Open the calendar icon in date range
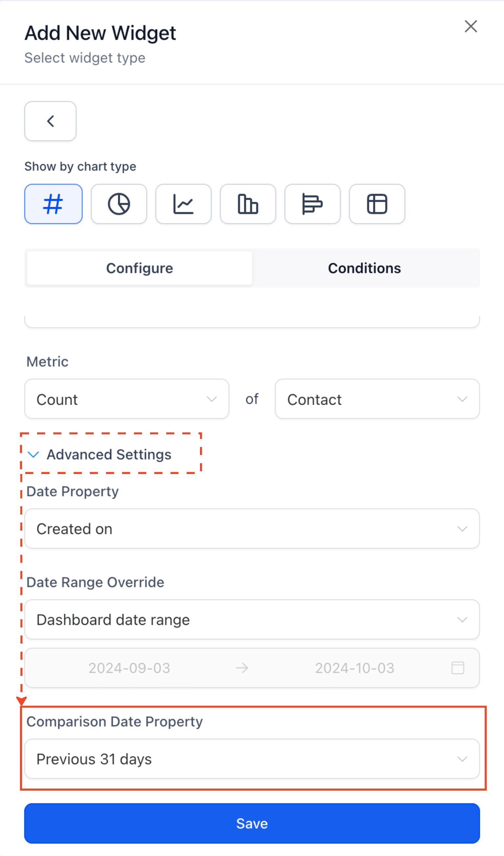Image resolution: width=504 pixels, height=856 pixels. 457,668
